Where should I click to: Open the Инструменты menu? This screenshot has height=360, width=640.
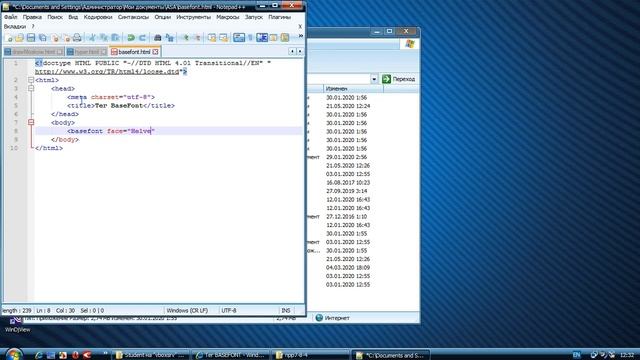[193, 17]
